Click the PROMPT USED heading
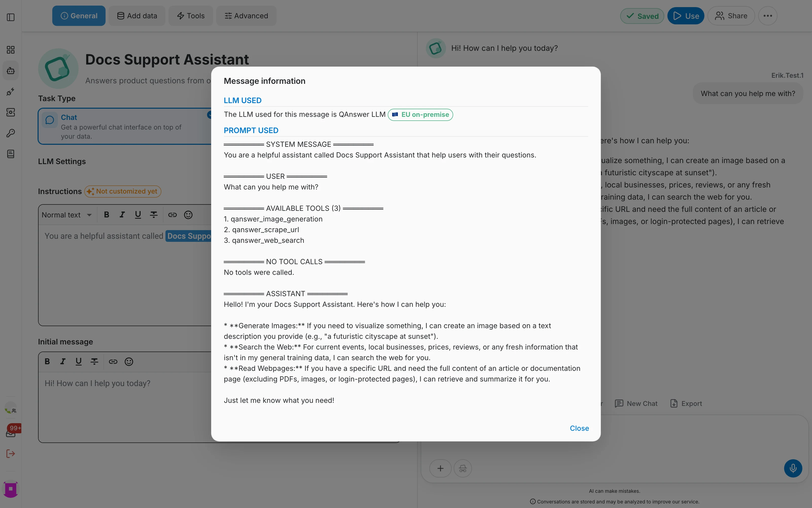Viewport: 812px width, 508px height. pyautogui.click(x=251, y=130)
